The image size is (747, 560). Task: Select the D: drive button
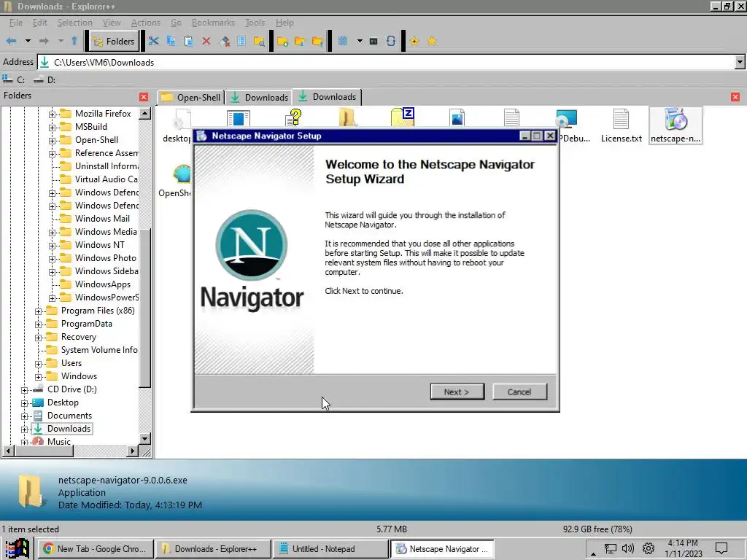tap(44, 79)
